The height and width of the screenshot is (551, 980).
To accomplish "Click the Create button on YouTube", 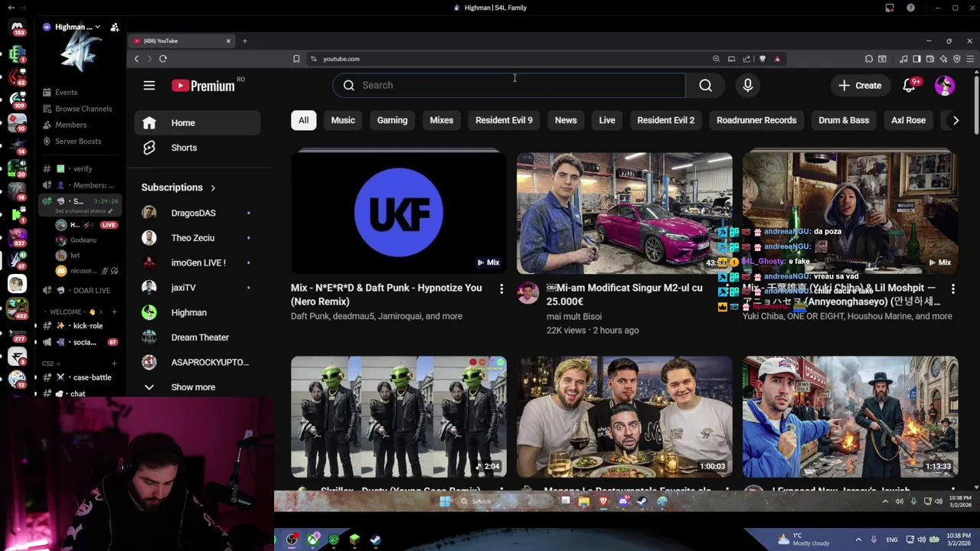I will pyautogui.click(x=860, y=86).
